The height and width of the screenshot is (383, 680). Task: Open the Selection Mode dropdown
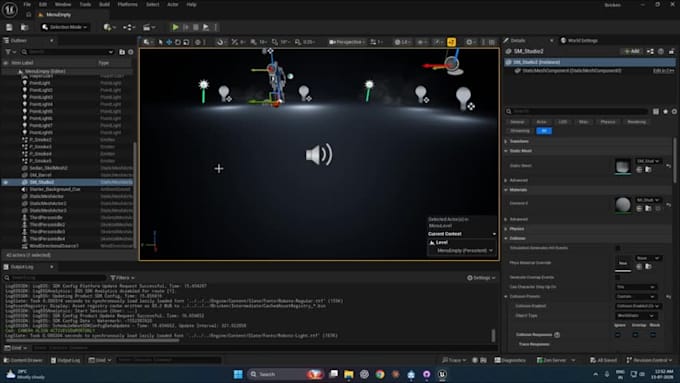pyautogui.click(x=65, y=27)
